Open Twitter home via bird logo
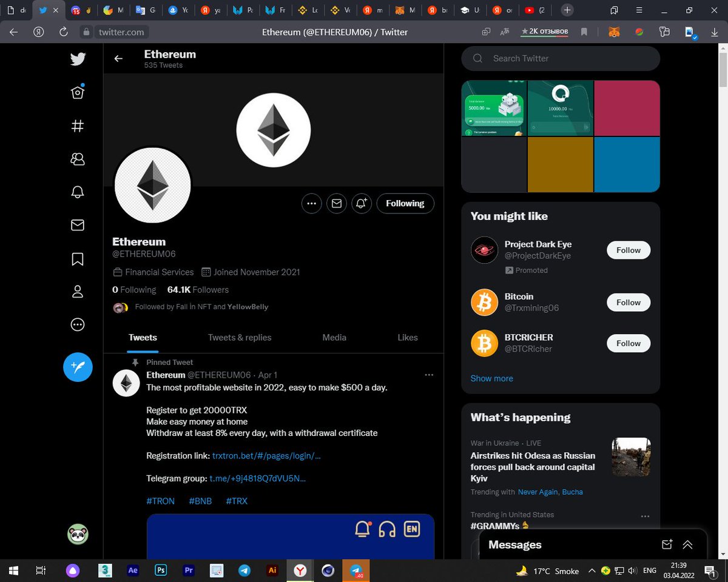728x582 pixels. point(78,59)
